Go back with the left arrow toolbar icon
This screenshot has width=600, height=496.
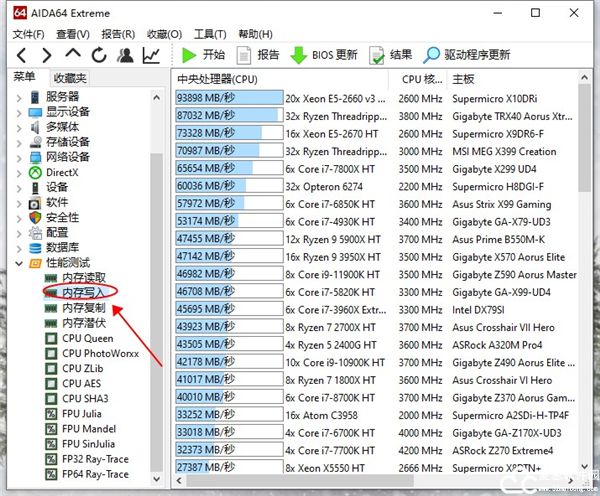22,55
